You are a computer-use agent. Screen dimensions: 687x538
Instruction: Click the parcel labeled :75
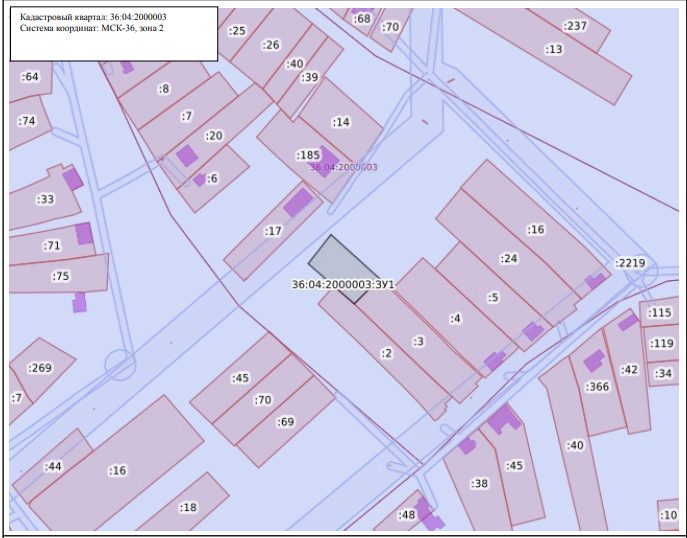59,275
